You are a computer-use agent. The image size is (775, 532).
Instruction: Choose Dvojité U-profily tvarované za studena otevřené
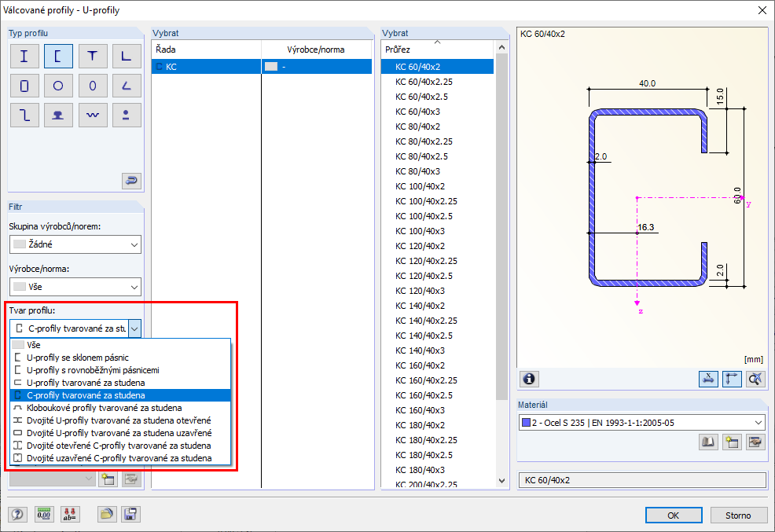(120, 420)
